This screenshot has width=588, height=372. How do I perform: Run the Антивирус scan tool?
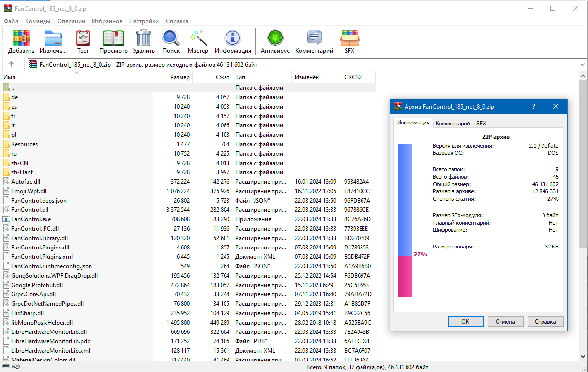click(x=275, y=38)
